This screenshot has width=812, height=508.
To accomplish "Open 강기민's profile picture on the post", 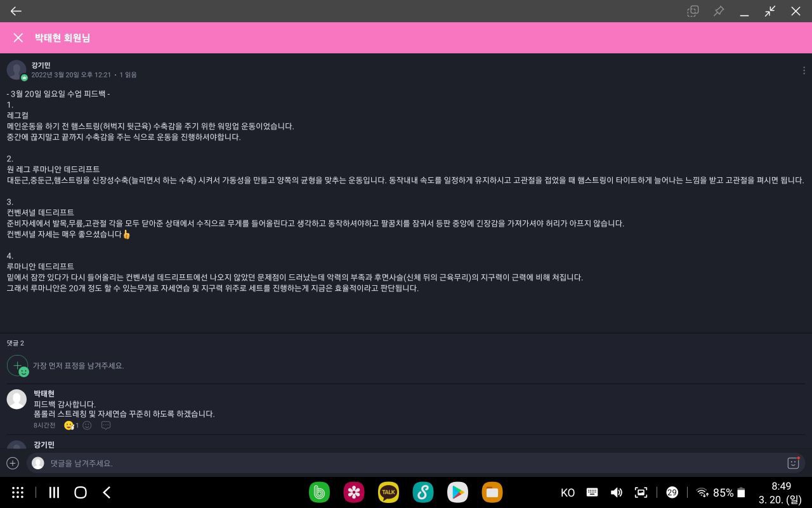I will pyautogui.click(x=16, y=70).
